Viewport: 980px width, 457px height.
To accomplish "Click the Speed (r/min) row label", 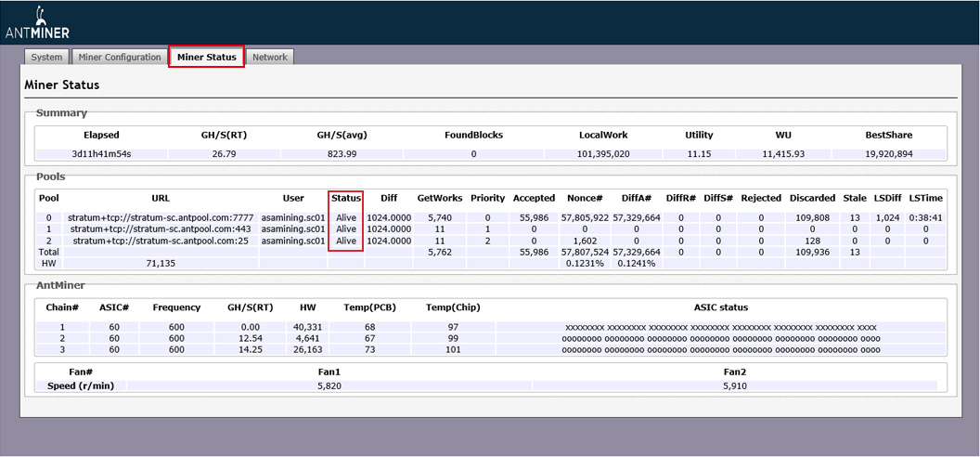I will pos(81,385).
